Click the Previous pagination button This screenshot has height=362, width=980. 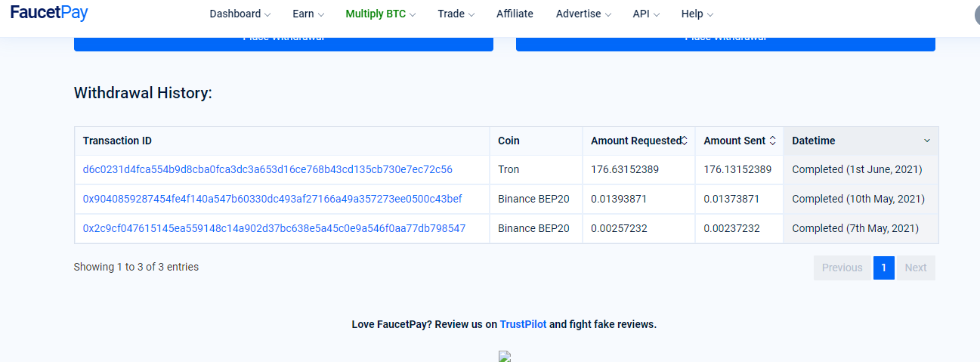[x=842, y=268]
